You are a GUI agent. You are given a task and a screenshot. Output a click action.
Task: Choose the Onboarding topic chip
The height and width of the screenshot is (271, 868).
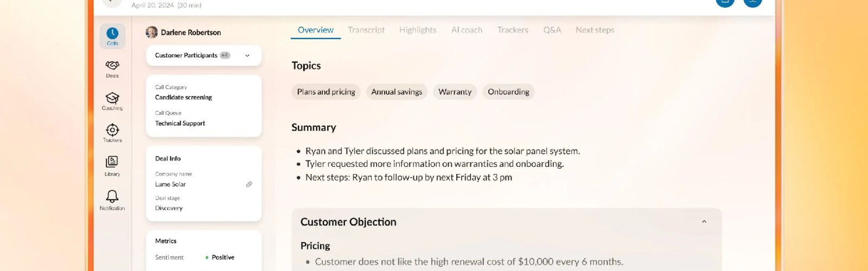tap(508, 92)
